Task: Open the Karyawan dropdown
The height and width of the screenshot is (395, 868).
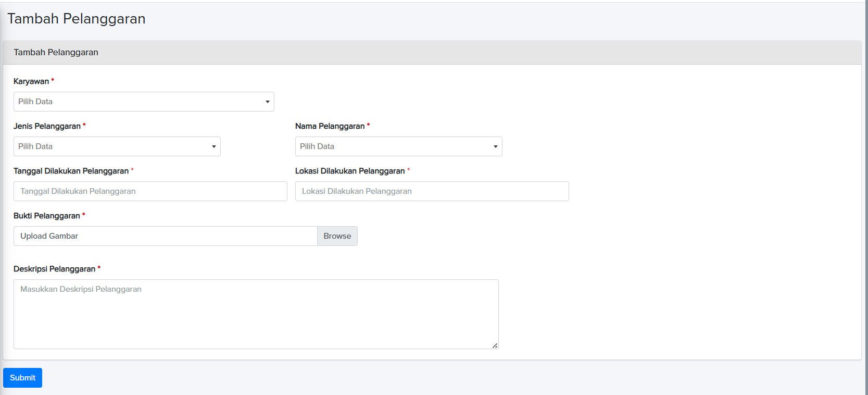Action: pos(144,102)
